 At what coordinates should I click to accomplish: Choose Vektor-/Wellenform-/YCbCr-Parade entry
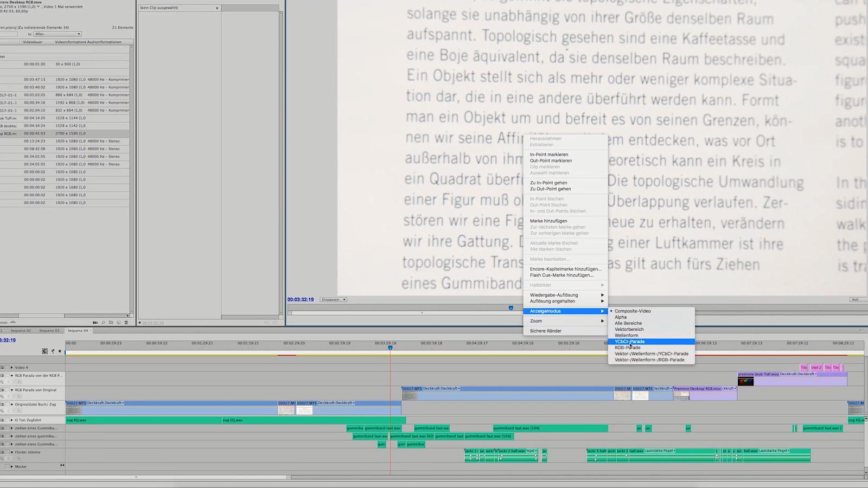[x=652, y=354]
